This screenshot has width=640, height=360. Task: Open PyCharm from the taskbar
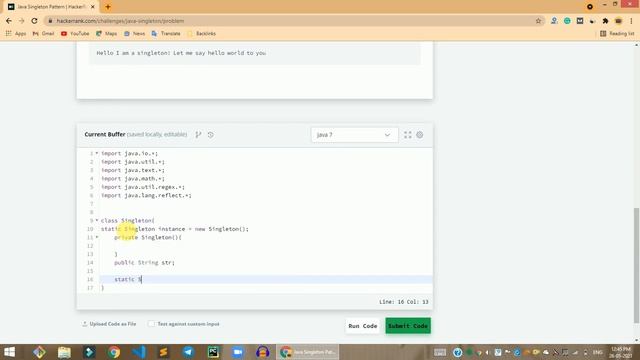(213, 352)
